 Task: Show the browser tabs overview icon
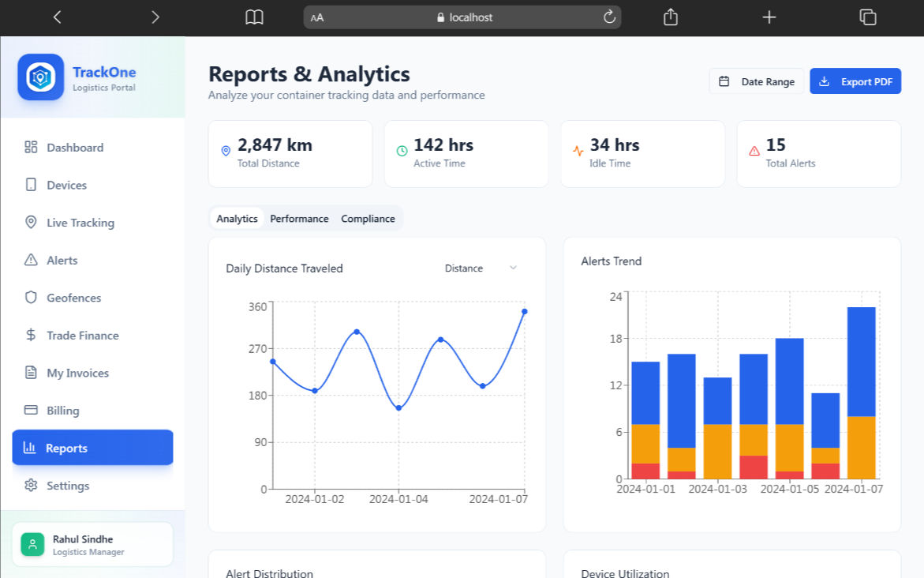click(x=868, y=17)
